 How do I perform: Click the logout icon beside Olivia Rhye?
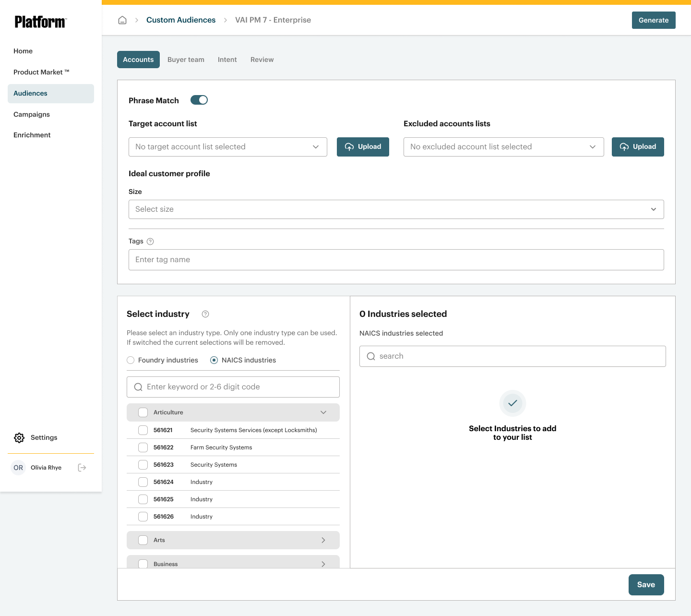click(82, 468)
